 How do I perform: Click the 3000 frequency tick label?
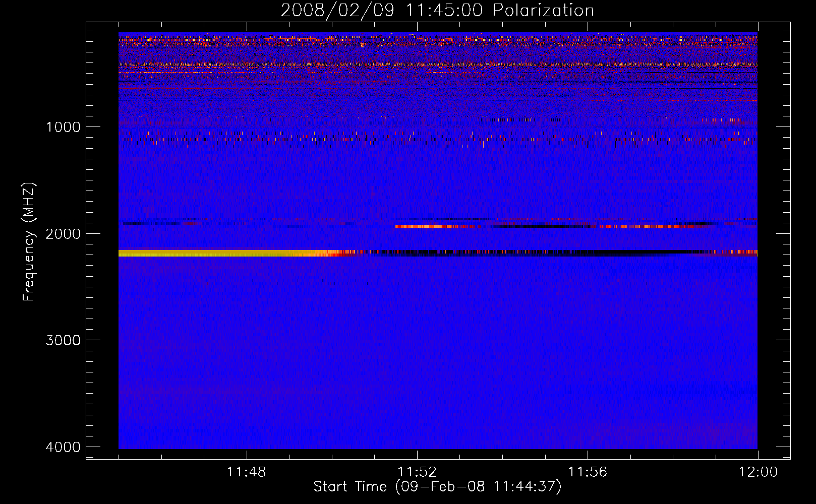pyautogui.click(x=63, y=340)
